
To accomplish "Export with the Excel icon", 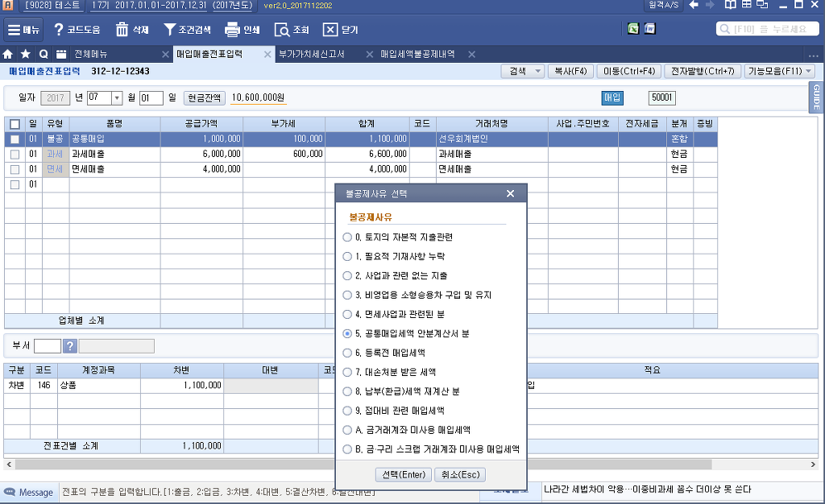I will [x=633, y=28].
